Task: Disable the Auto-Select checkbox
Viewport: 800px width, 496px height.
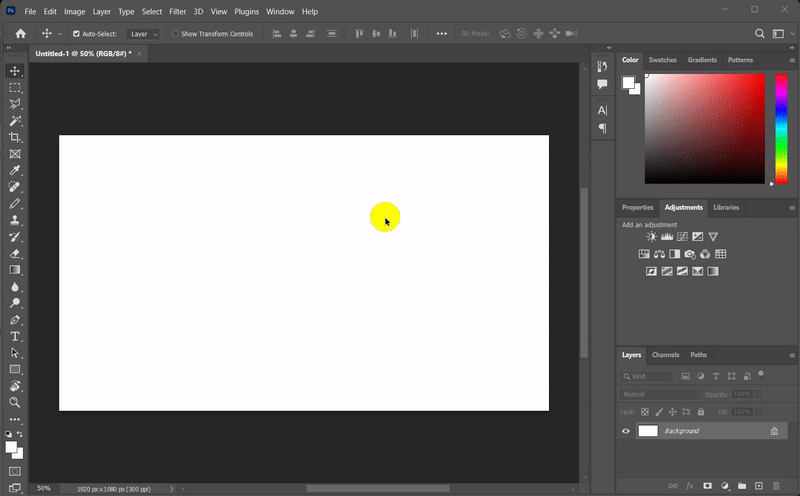Action: [76, 34]
